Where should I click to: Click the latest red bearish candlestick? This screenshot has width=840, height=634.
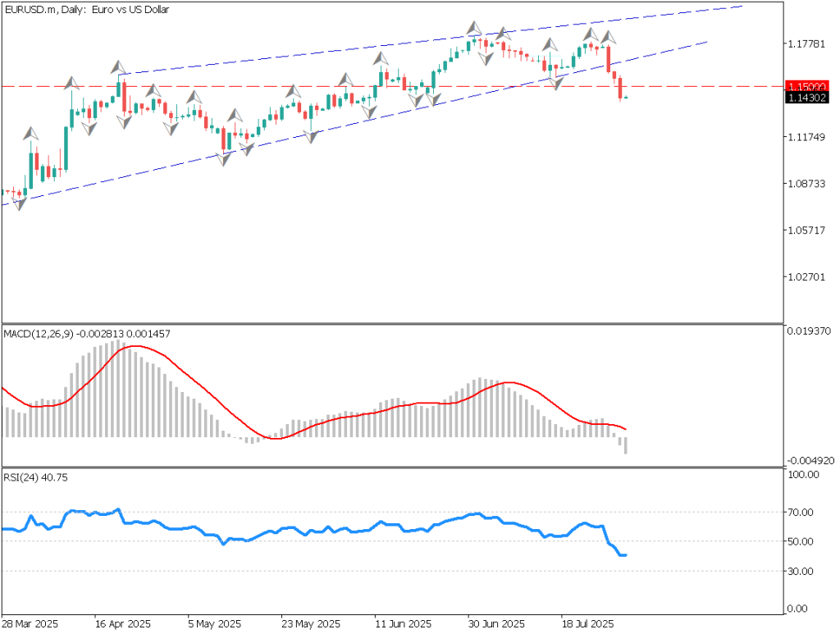point(619,89)
